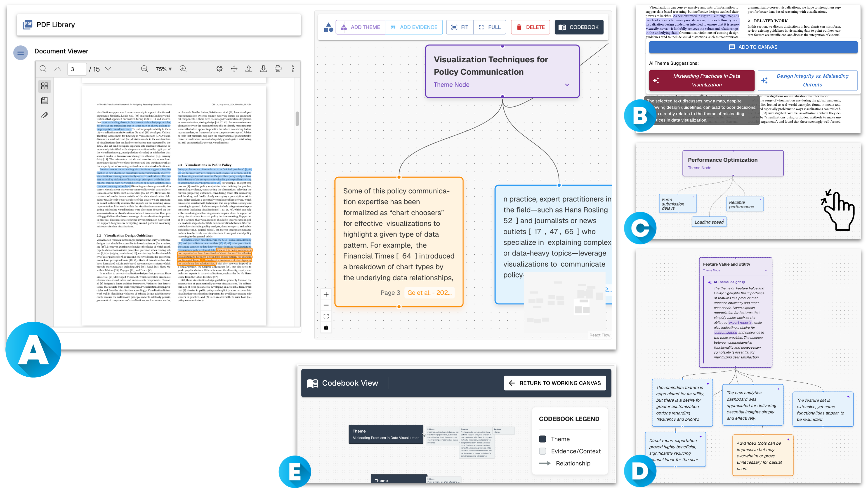Screen dimensions: 868x488
Task: Open the bookmarks panel in the viewer sidebar
Action: coord(45,101)
